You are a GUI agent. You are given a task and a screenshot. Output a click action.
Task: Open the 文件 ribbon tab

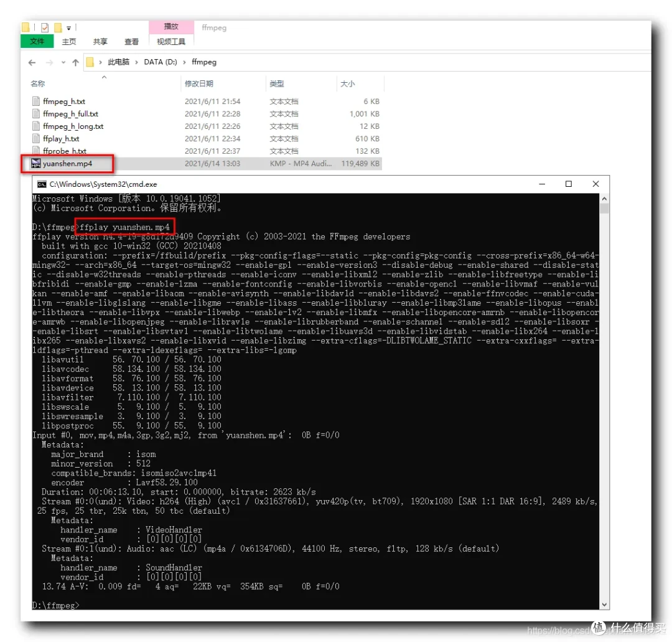37,41
